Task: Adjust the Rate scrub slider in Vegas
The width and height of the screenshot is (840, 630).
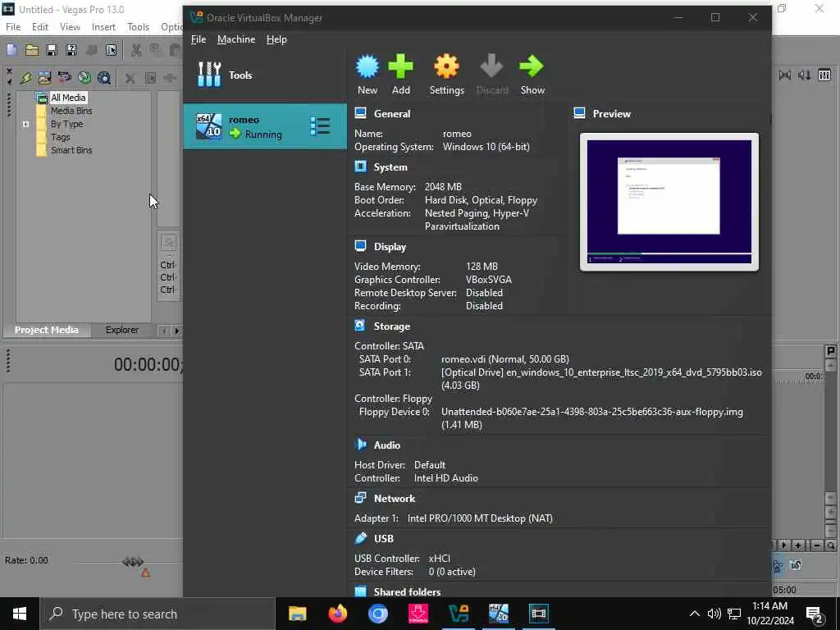Action: (132, 561)
